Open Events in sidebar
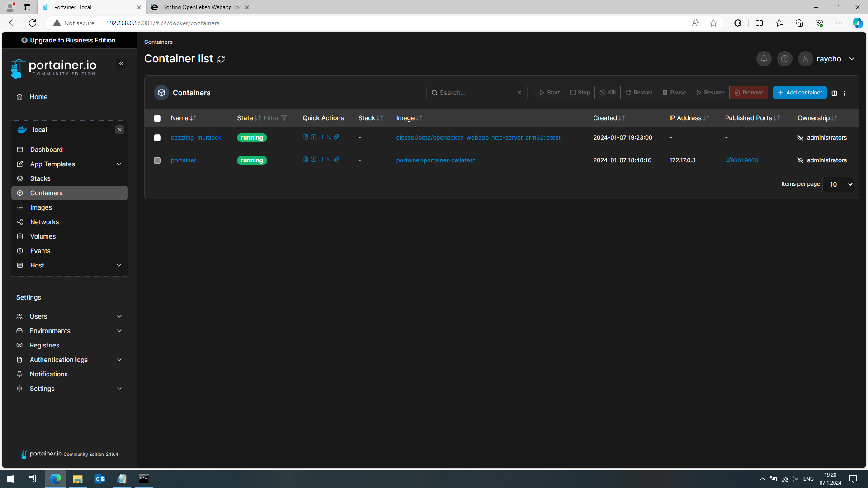 (x=69, y=251)
